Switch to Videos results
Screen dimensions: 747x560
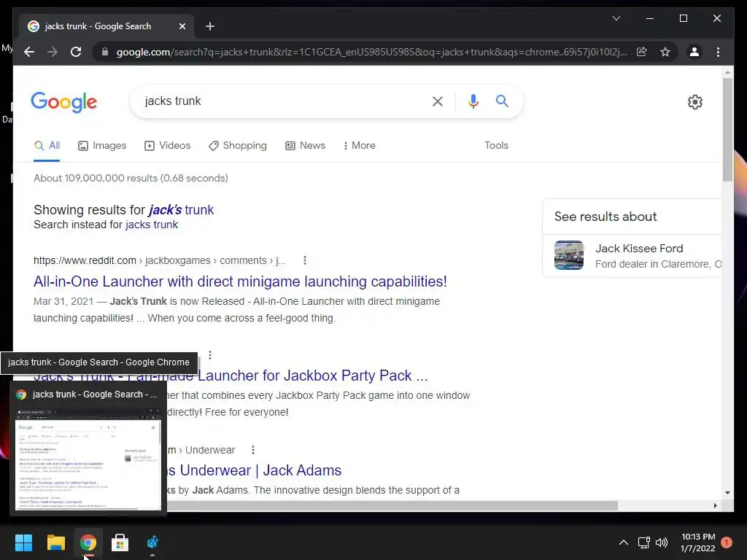coord(167,145)
